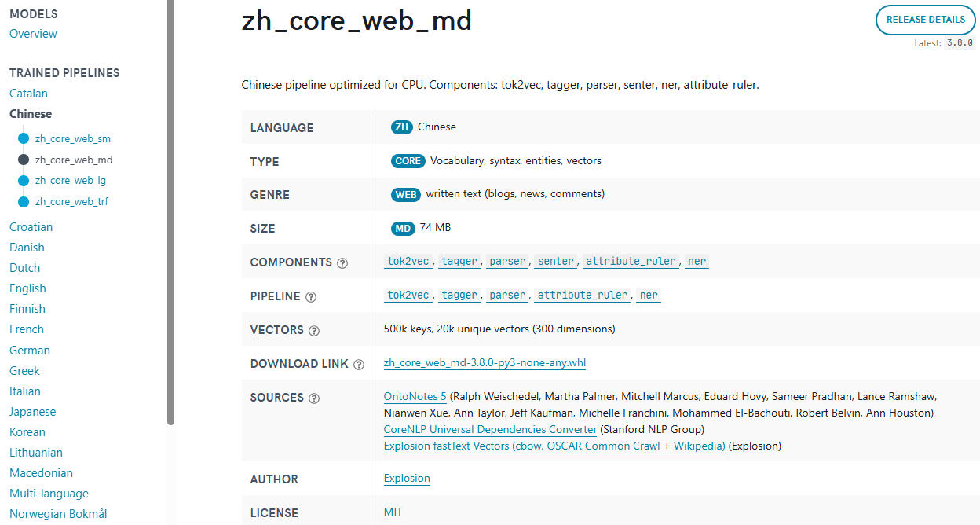
Task: Go to English pipelines
Action: [27, 288]
